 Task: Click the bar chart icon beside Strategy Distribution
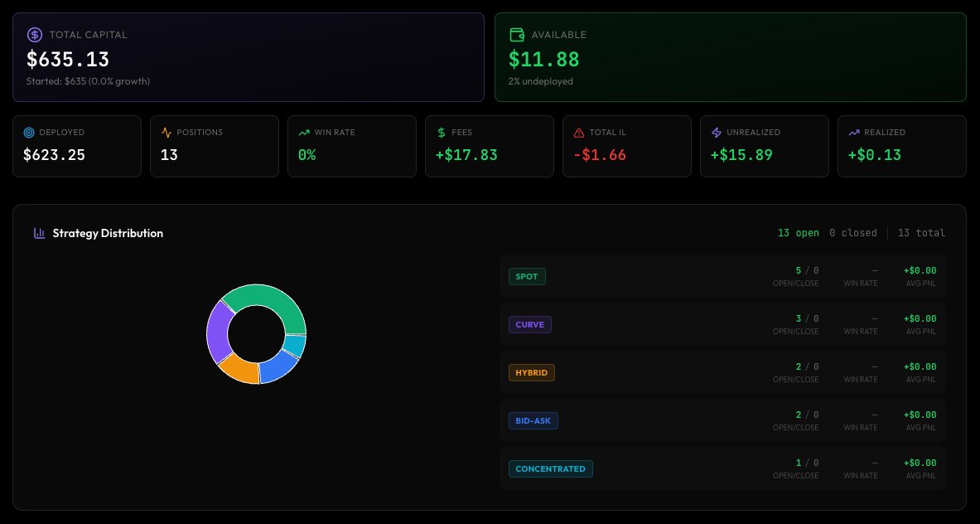pyautogui.click(x=40, y=233)
